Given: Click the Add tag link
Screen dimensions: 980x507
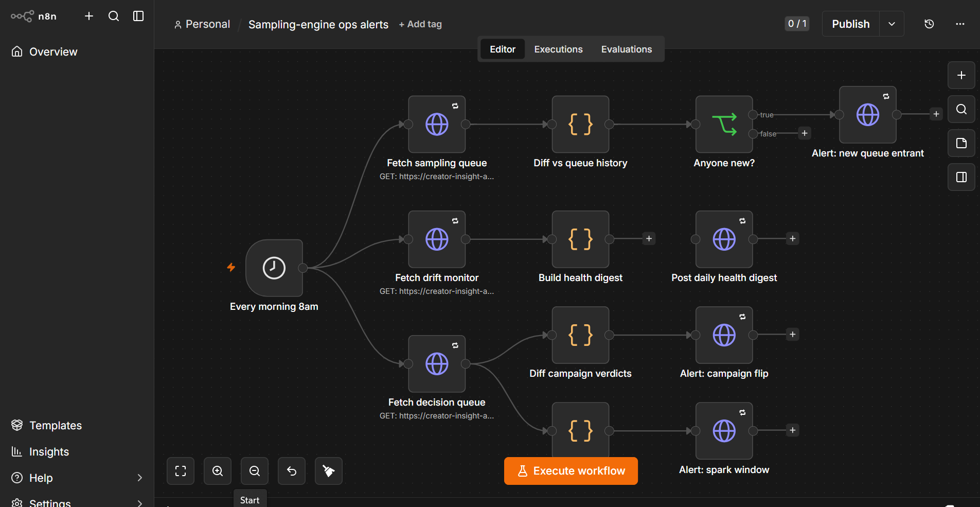Looking at the screenshot, I should click(x=420, y=24).
